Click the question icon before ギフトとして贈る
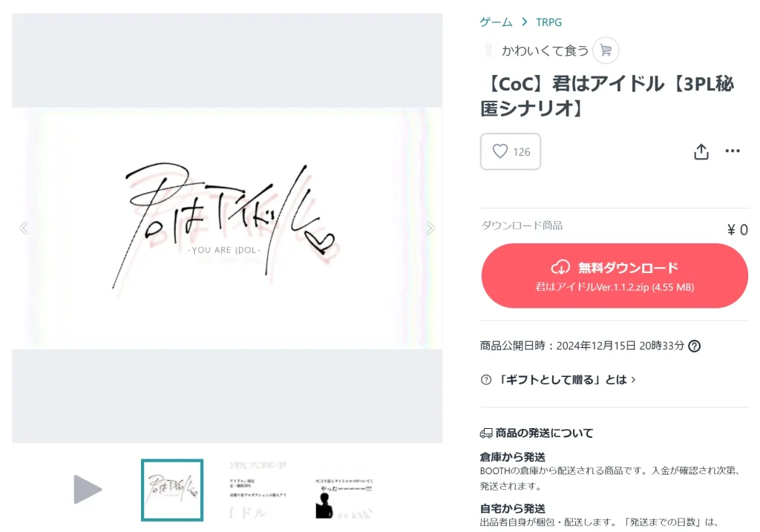The height and width of the screenshot is (532, 760). [485, 380]
